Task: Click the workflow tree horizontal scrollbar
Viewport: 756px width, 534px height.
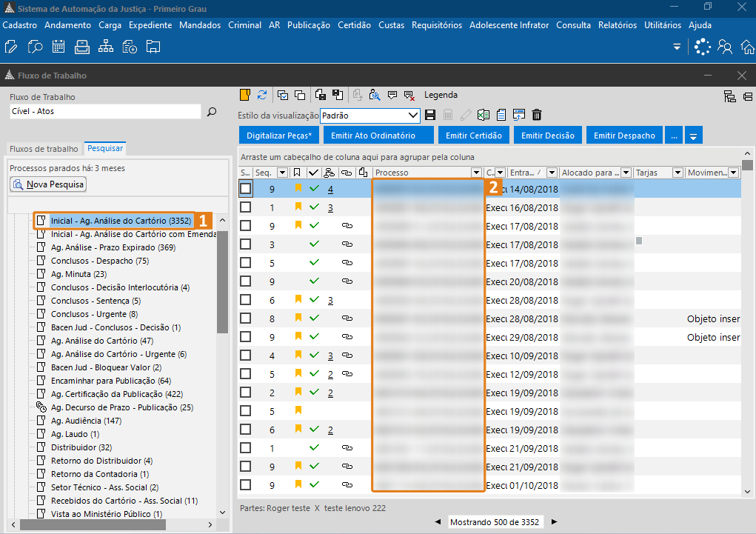Action: click(93, 524)
